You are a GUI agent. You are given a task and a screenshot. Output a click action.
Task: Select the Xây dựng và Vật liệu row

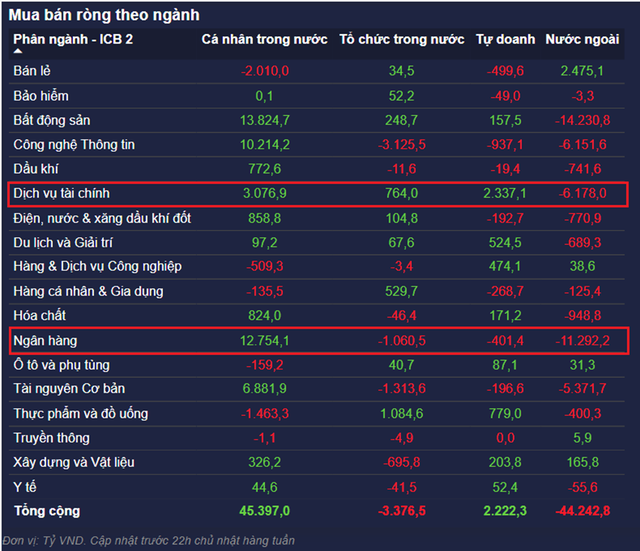(74, 463)
